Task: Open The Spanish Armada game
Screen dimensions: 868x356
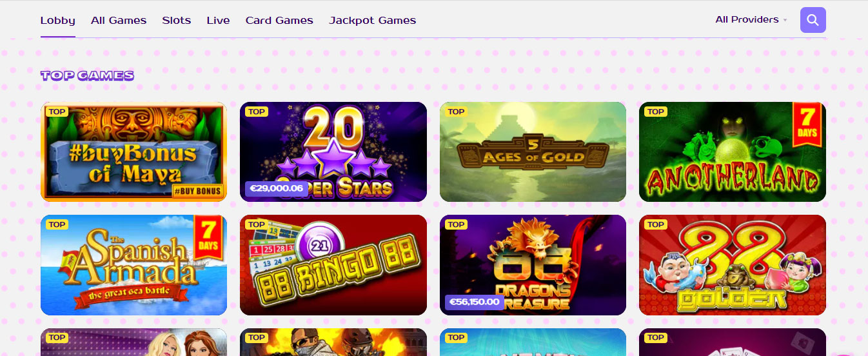Action: [x=133, y=265]
